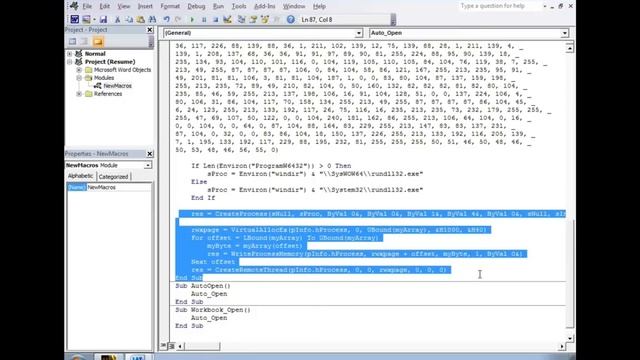The image size is (640, 360).
Task: Click the blue Help question mark icon
Action: coord(291,19)
